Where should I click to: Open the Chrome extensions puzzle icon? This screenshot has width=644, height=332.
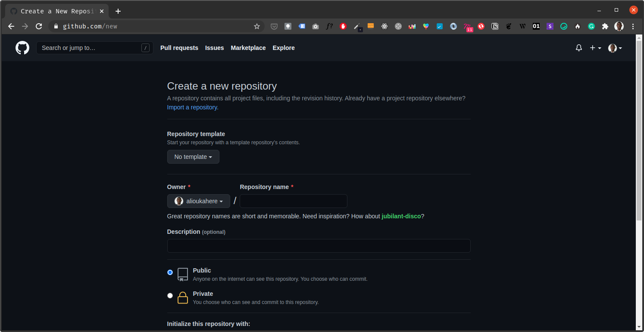coord(605,26)
